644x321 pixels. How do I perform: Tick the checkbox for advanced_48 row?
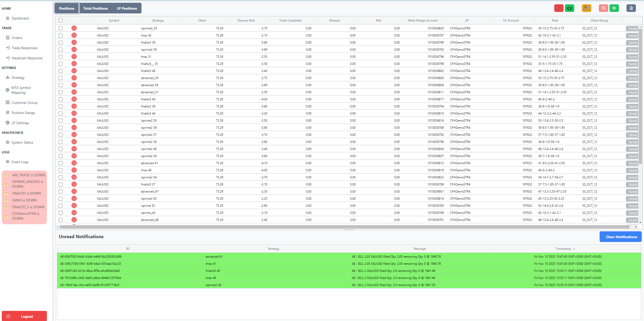(61, 220)
